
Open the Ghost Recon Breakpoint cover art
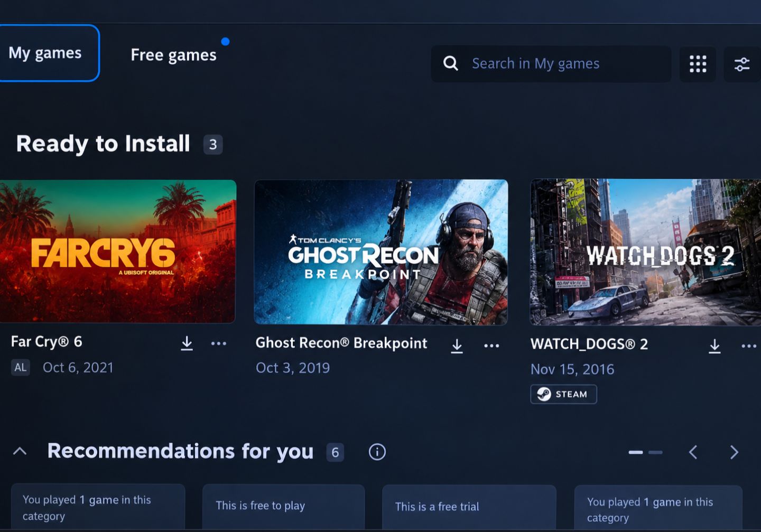tap(381, 252)
